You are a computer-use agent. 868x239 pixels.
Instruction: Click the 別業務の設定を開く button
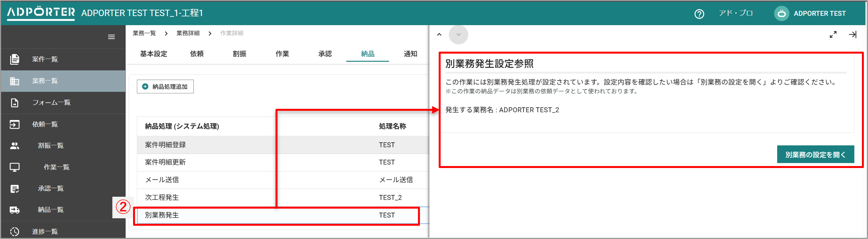pos(815,154)
